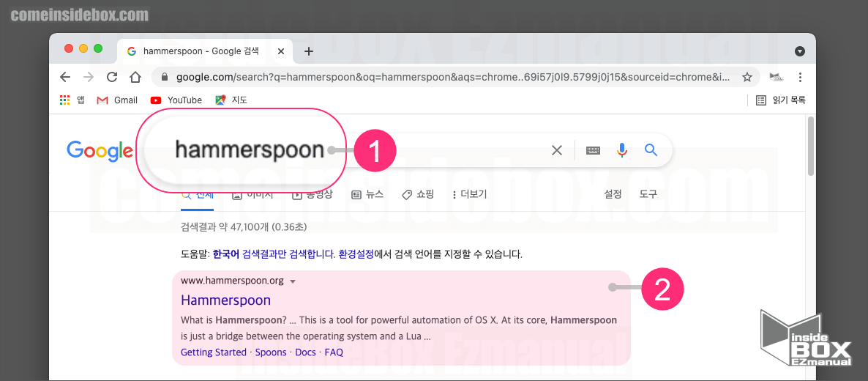Open the 도구 search tools
Screen dimensions: 868x381
coord(648,195)
